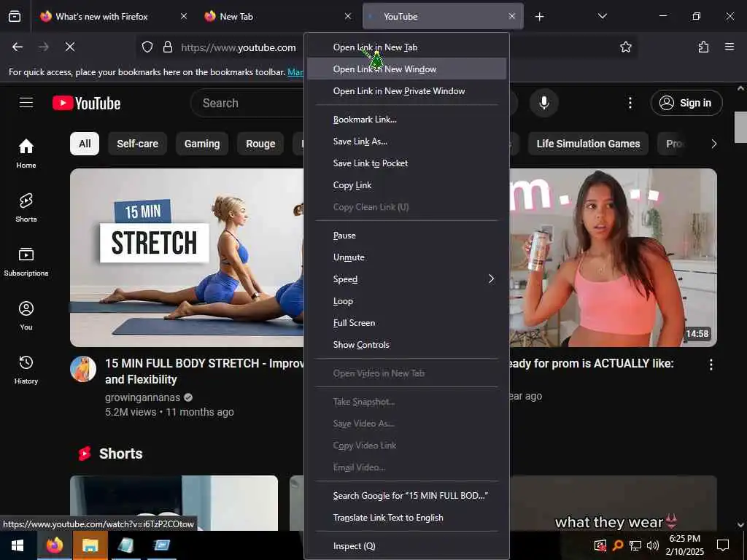This screenshot has height=560, width=747.
Task: Go back with the Firefox back arrow
Action: click(18, 47)
